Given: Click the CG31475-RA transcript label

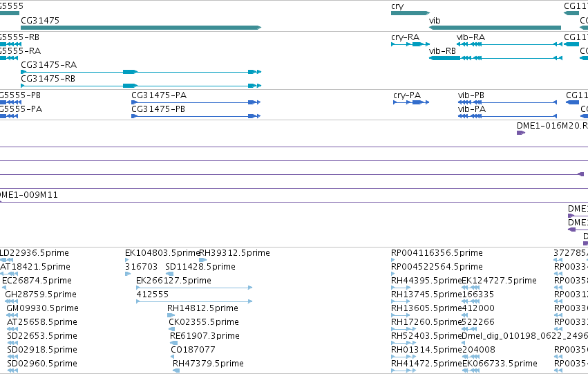Looking at the screenshot, I should click(x=49, y=65).
